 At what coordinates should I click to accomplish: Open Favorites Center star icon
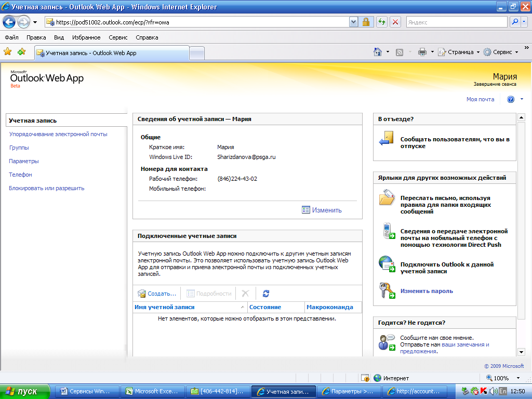[7, 52]
